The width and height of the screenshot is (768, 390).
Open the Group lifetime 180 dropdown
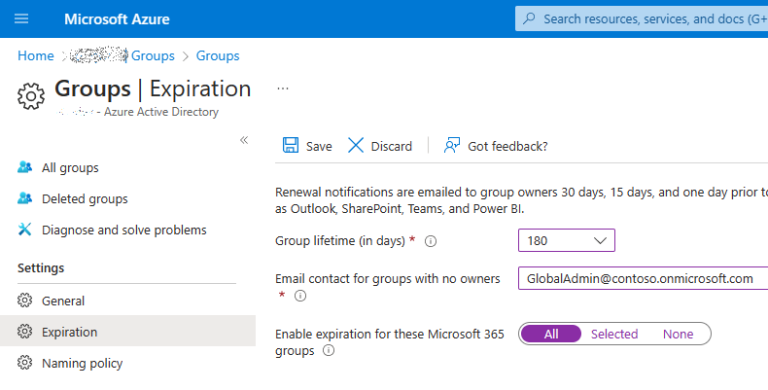(x=566, y=241)
